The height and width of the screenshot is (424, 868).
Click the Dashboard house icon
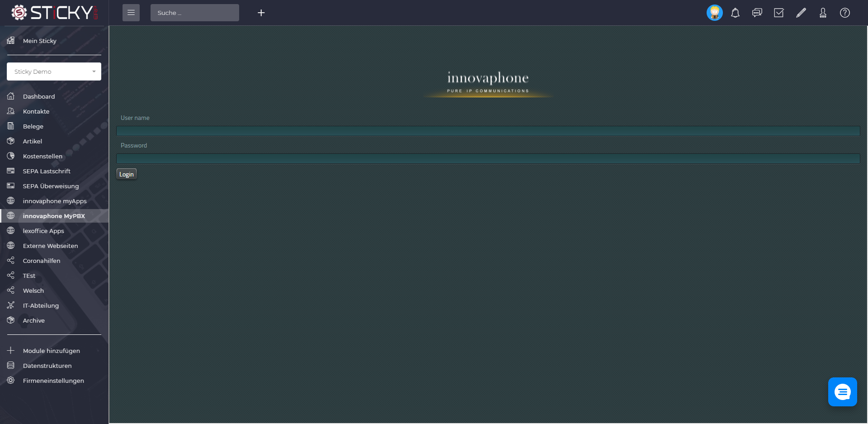(11, 96)
